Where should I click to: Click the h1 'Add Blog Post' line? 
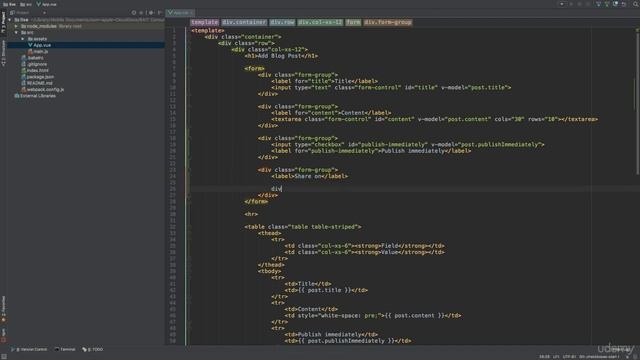281,56
